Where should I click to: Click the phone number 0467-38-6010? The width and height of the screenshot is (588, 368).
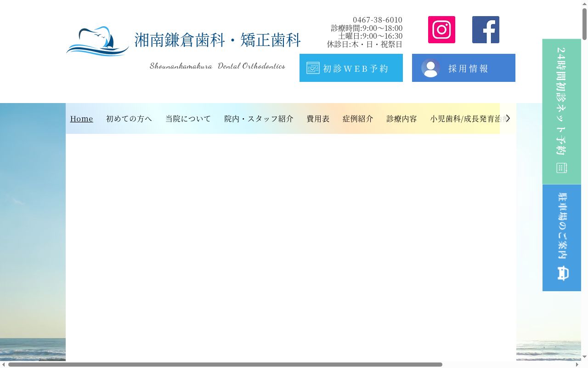click(x=378, y=20)
